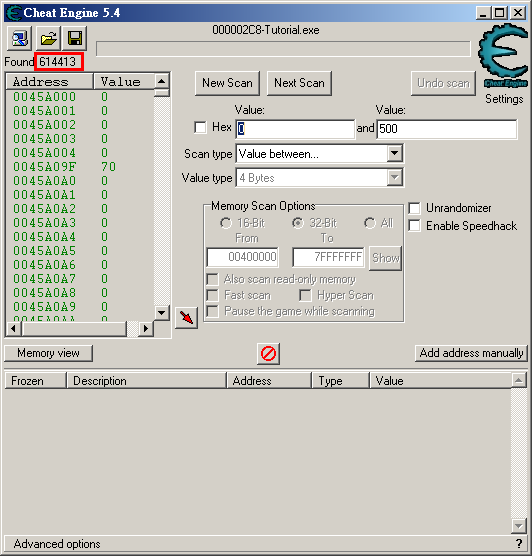The height and width of the screenshot is (556, 532).
Task: Click the scan progress bar
Action: click(x=283, y=49)
